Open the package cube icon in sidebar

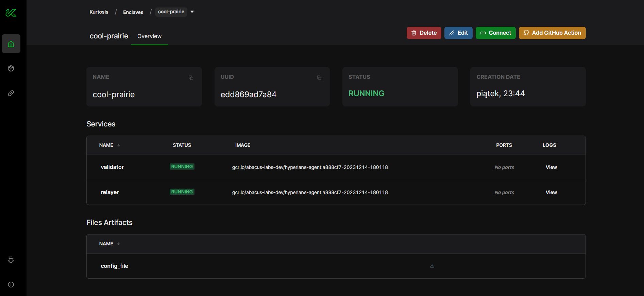pos(11,68)
